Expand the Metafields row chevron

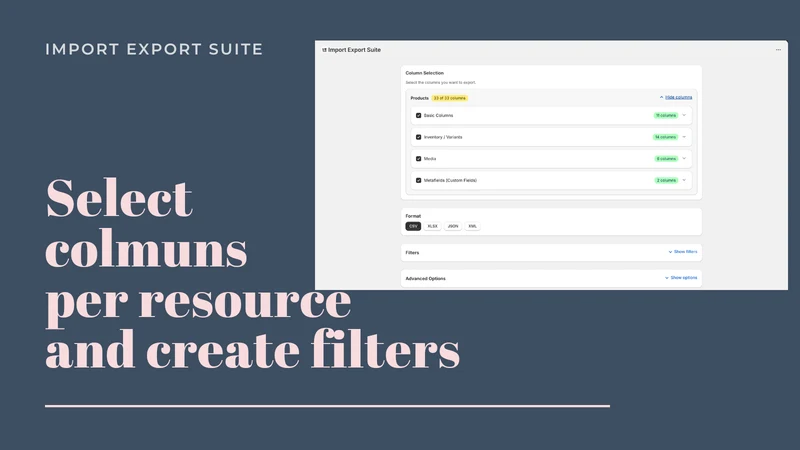pos(684,181)
